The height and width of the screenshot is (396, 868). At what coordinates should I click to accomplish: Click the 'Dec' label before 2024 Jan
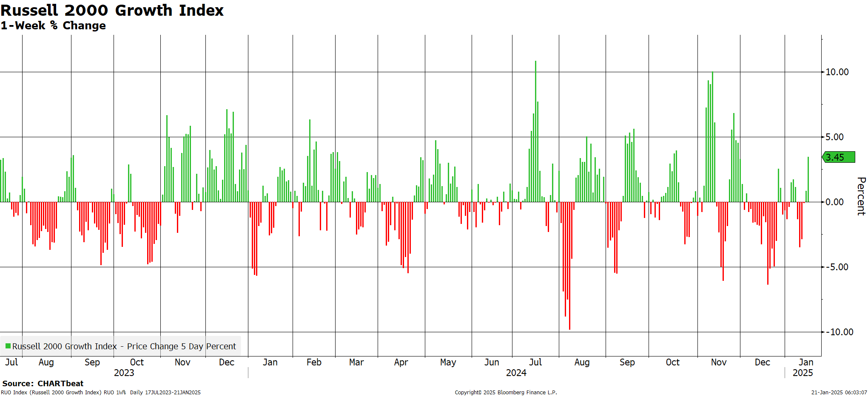227,362
